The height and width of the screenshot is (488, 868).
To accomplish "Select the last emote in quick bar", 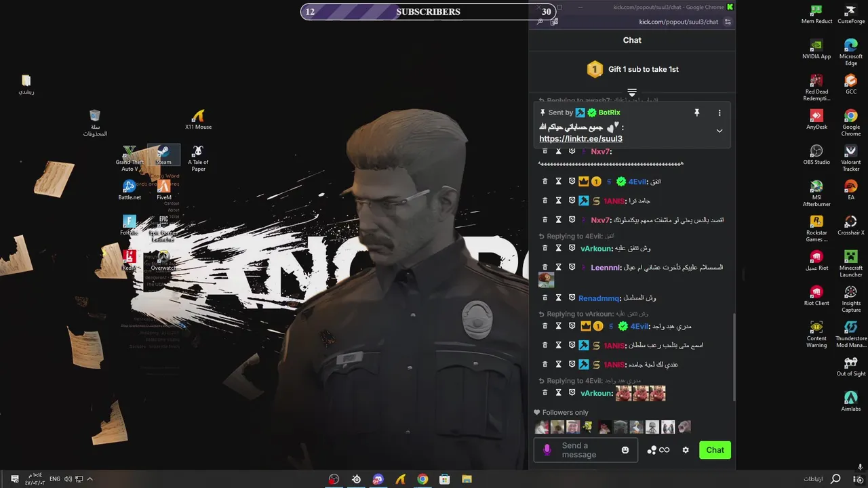I will click(684, 427).
